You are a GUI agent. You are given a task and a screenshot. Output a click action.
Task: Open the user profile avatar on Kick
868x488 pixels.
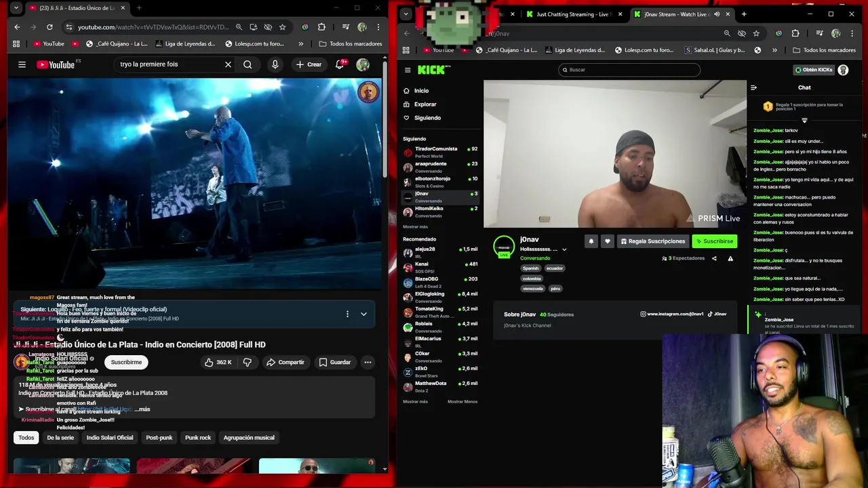[843, 70]
